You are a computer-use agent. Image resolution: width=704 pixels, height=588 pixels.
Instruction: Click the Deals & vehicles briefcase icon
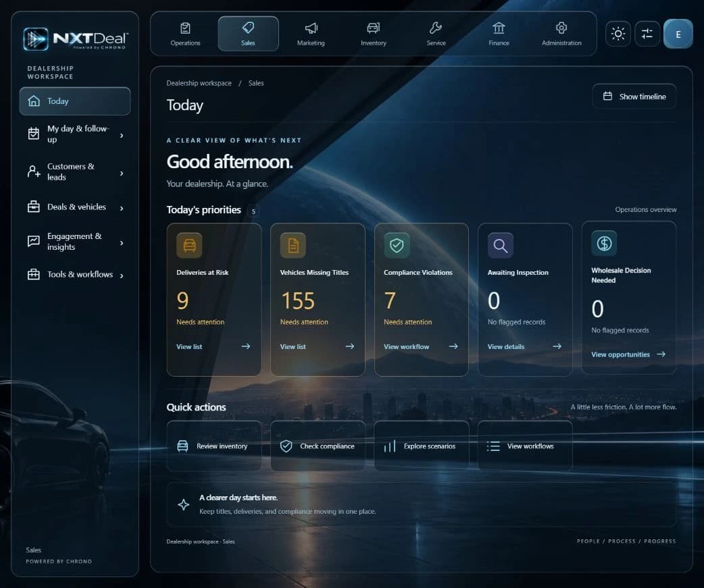[x=34, y=207]
